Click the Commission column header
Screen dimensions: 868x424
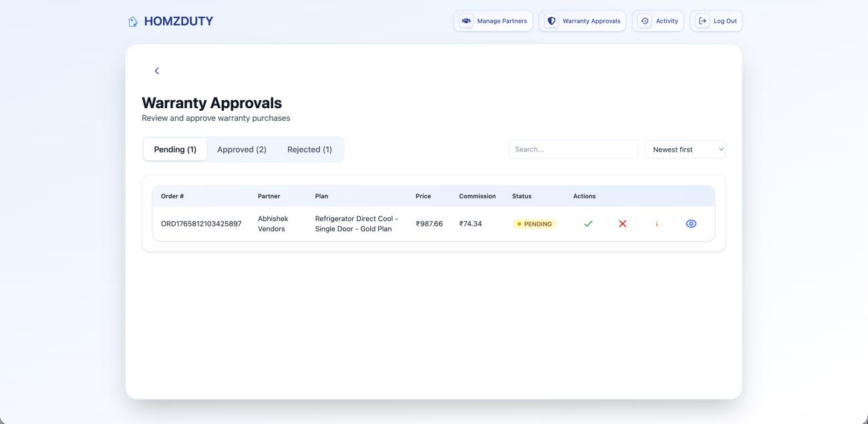pyautogui.click(x=477, y=196)
